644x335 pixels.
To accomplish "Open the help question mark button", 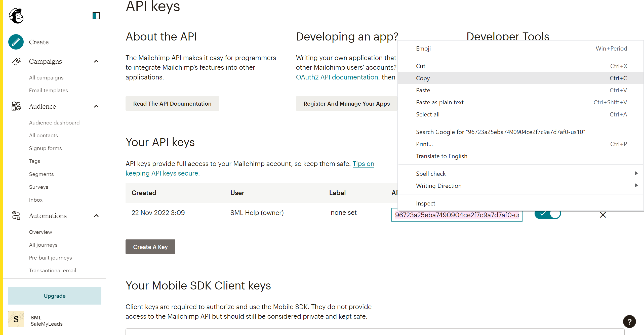I will pos(629,321).
